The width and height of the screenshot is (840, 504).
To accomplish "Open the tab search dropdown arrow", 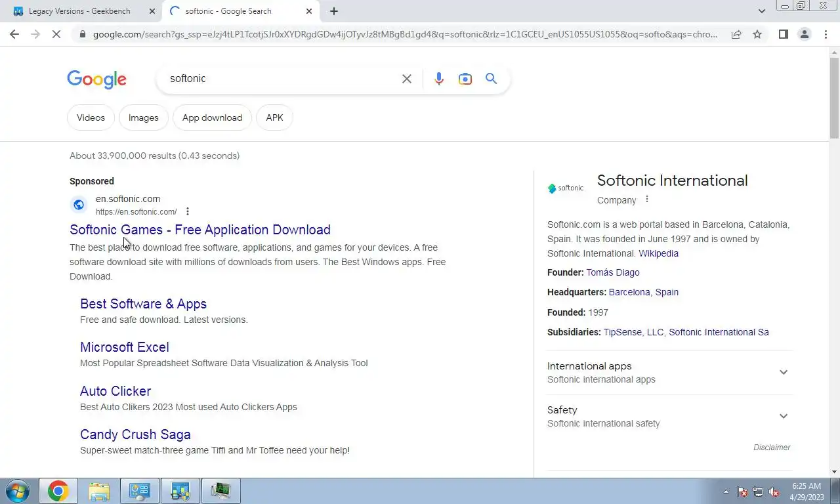I will (762, 11).
